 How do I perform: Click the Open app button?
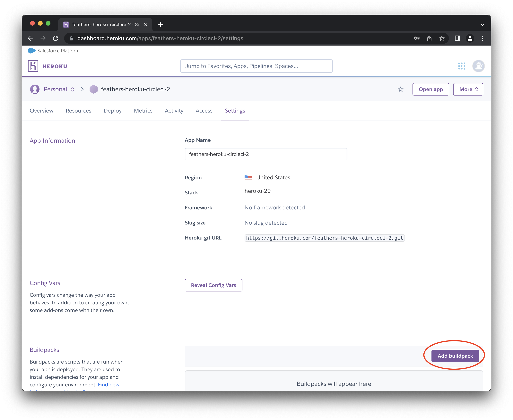(x=431, y=89)
